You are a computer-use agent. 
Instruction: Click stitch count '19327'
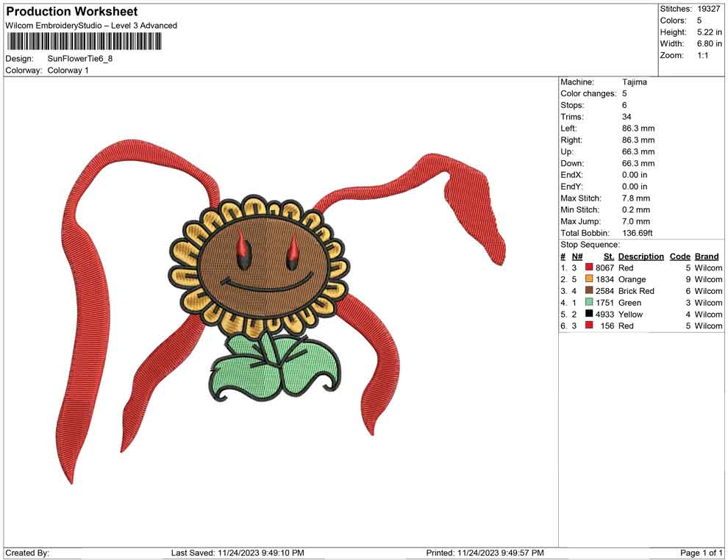[708, 9]
